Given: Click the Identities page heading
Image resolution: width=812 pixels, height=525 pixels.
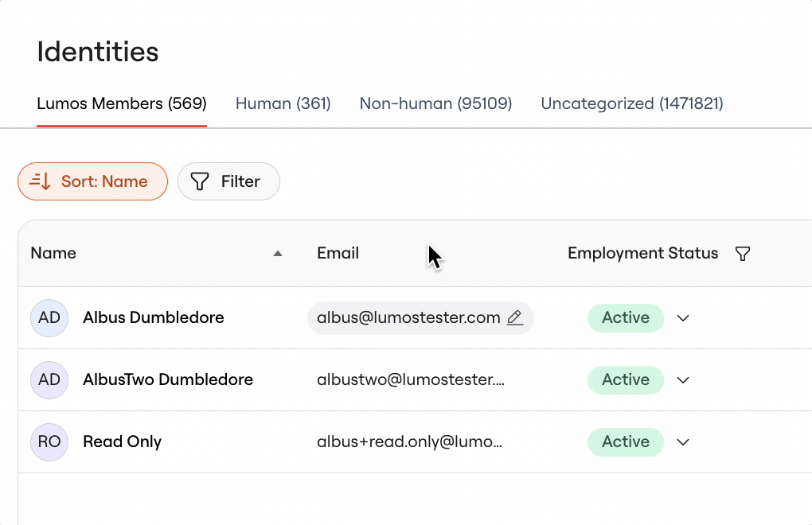Looking at the screenshot, I should point(98,52).
